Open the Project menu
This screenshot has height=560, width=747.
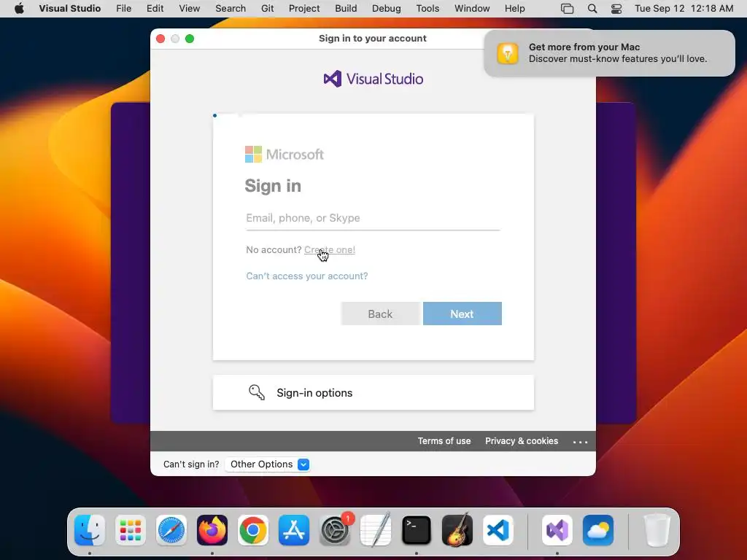coord(304,9)
